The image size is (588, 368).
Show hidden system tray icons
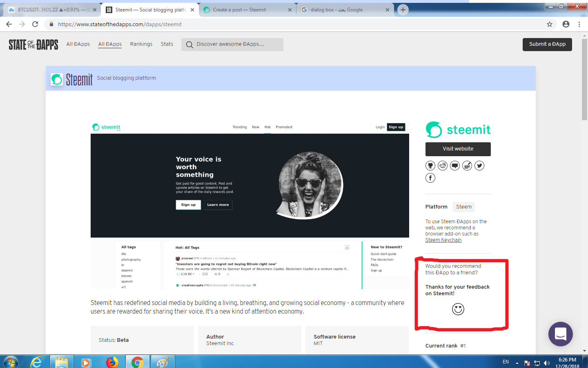tap(517, 363)
